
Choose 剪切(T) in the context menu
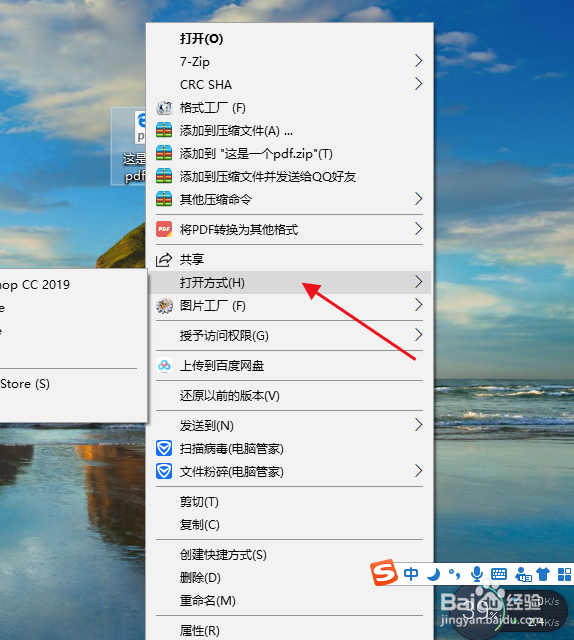pyautogui.click(x=289, y=502)
